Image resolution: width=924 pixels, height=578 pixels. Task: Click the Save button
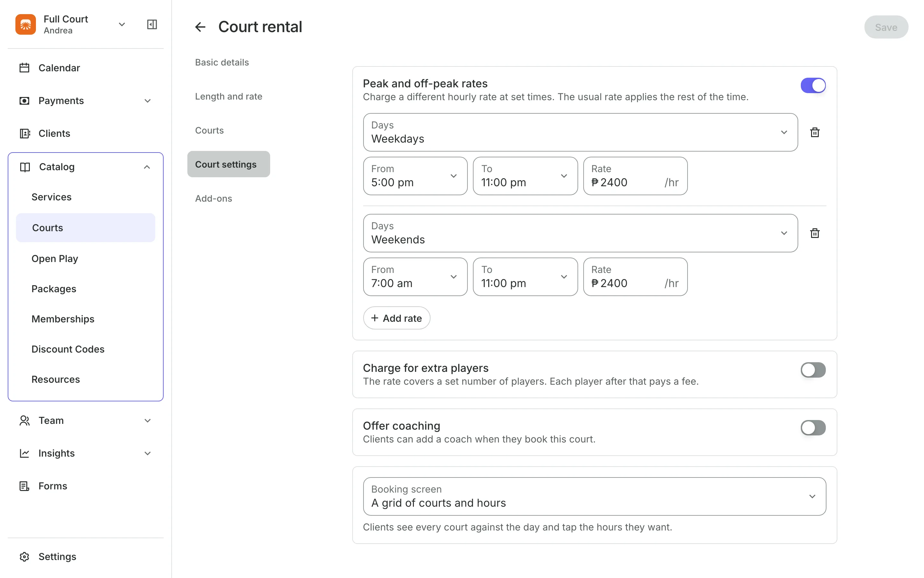coord(886,27)
